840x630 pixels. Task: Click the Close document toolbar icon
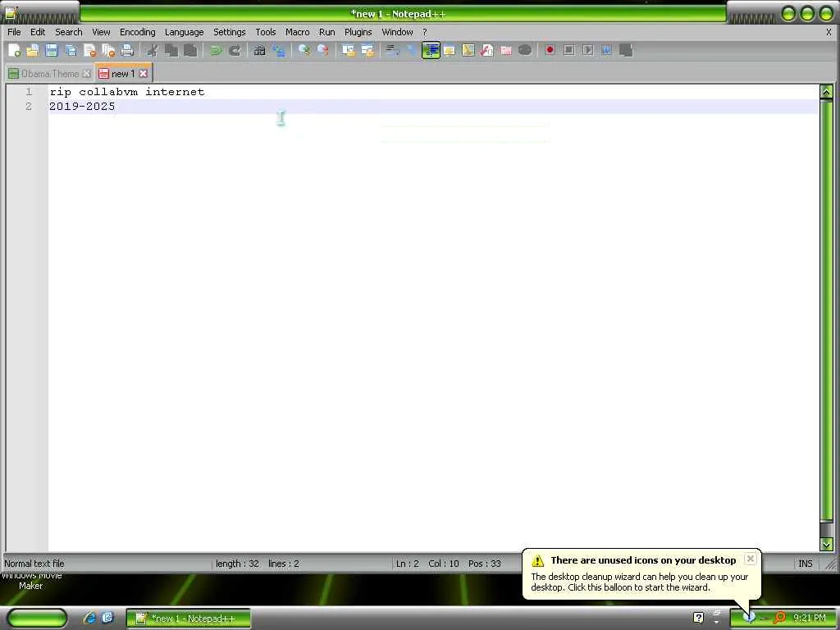[89, 50]
